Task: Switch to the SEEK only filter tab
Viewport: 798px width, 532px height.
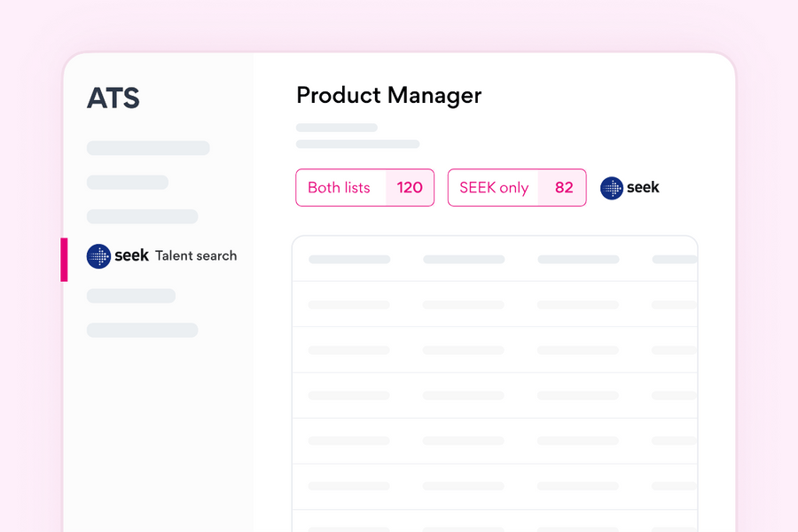Action: (x=494, y=188)
